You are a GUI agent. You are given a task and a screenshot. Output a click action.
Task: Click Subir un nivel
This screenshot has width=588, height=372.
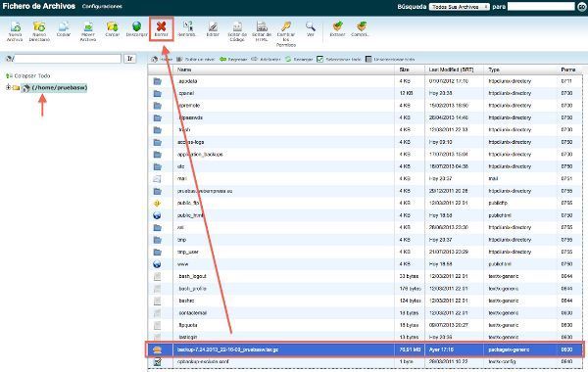click(x=195, y=59)
